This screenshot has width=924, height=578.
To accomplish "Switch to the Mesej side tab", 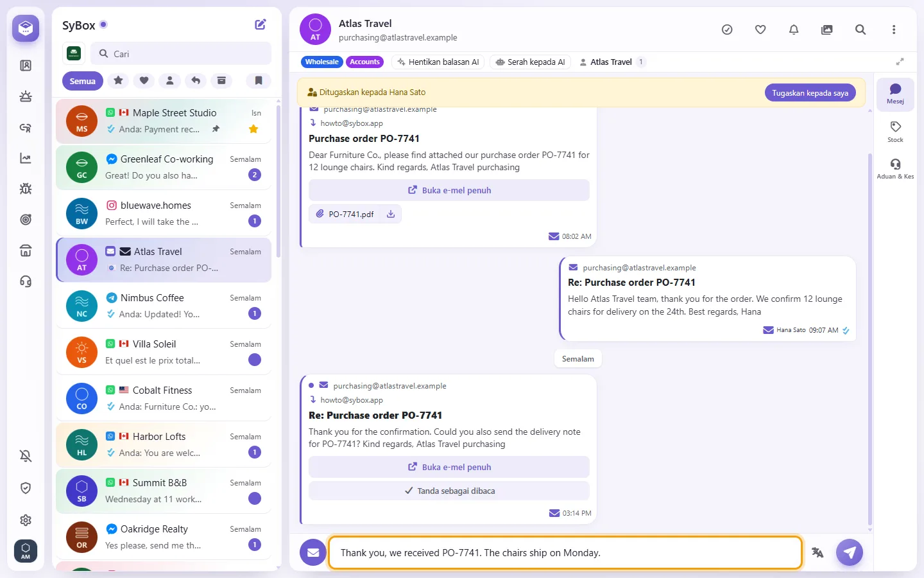I will [x=896, y=94].
